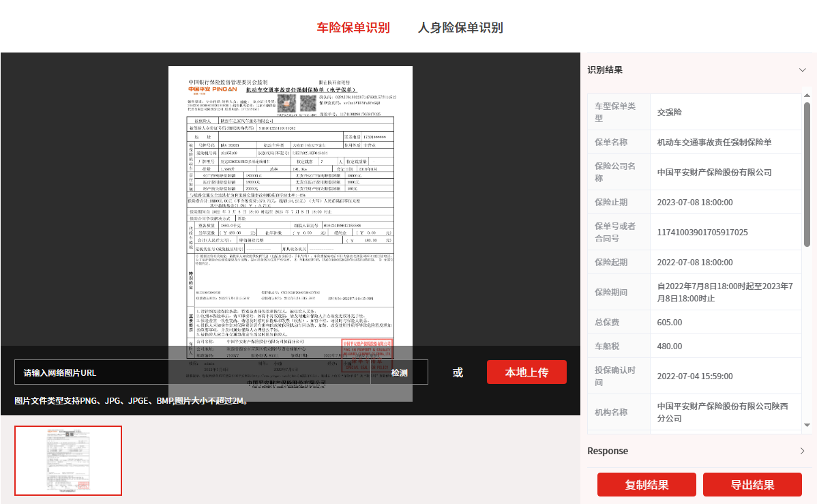Click the results scrollbar up arrow
Viewport: 817px width, 504px height.
807,98
